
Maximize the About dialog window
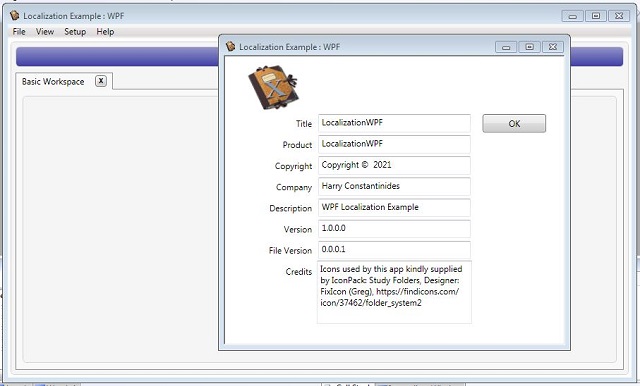click(529, 47)
